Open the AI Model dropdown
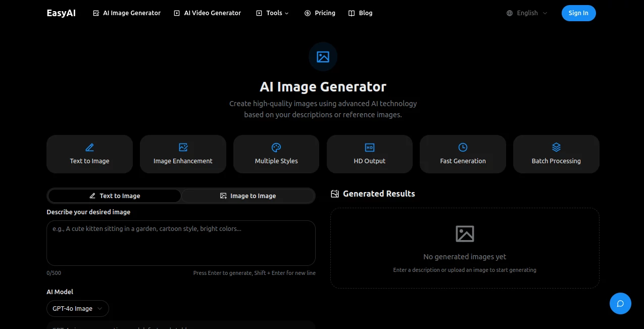644x329 pixels. [77, 308]
